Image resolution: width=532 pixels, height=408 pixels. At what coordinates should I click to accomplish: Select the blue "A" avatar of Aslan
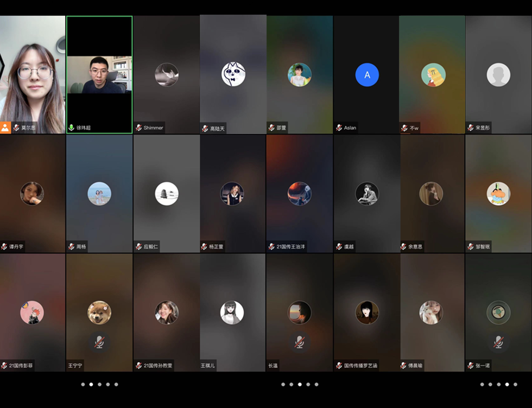[x=367, y=75]
